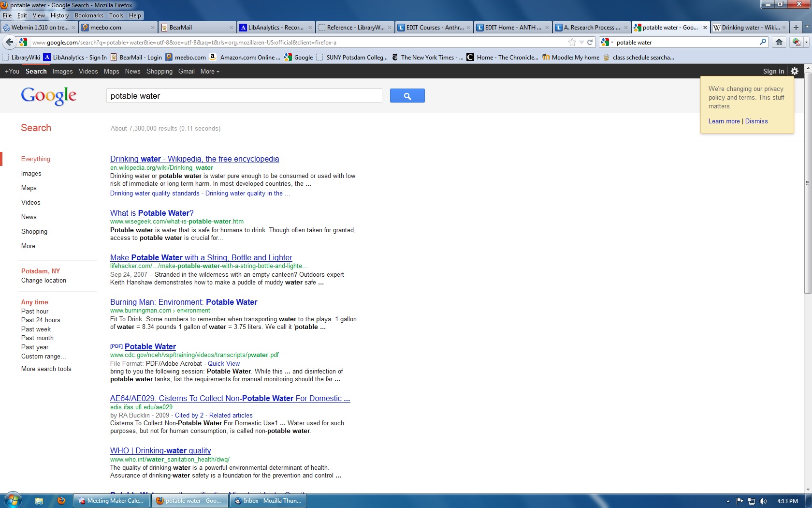Open the URL history dropdown arrow
Viewport: 812px width, 508px height.
click(581, 42)
